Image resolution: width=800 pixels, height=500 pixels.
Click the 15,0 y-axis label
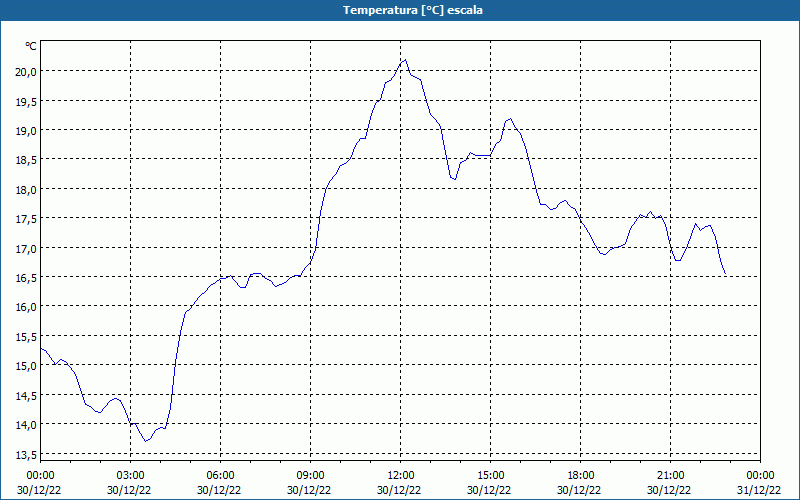click(x=27, y=366)
